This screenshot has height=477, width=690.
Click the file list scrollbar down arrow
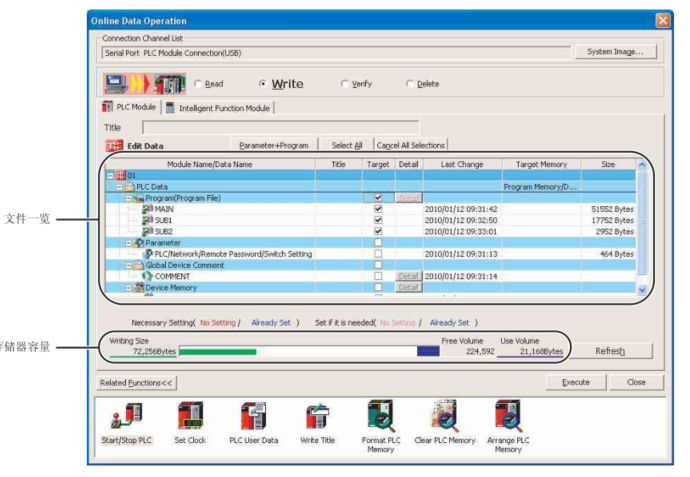point(642,290)
